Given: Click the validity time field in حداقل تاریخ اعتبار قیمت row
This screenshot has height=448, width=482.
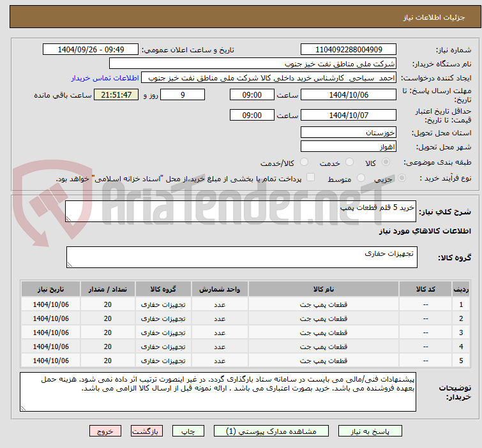Looking at the screenshot, I should [x=252, y=116].
